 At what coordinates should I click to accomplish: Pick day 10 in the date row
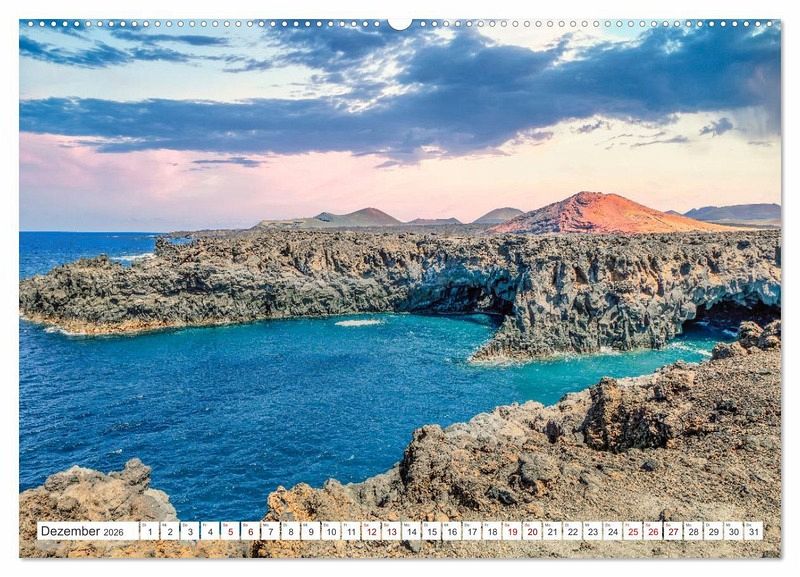[x=330, y=531]
